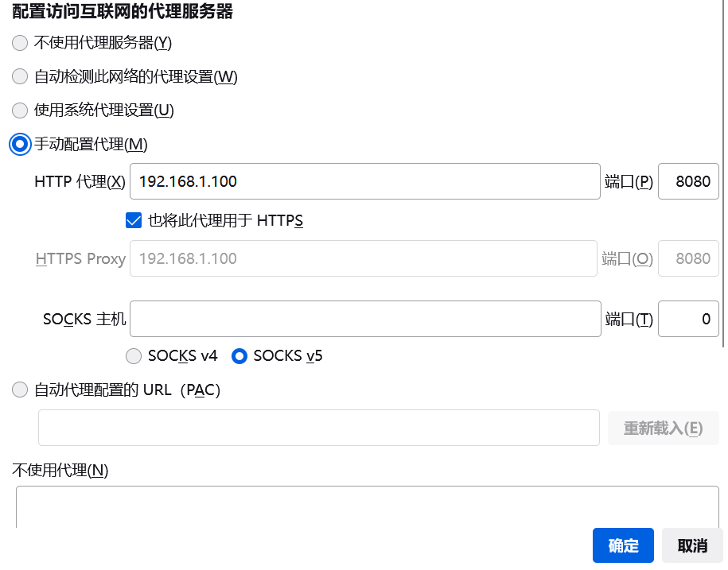Viewport: 728px width, 570px height.
Task: Choose 使用系统代理设置 radio button
Action: click(x=20, y=111)
